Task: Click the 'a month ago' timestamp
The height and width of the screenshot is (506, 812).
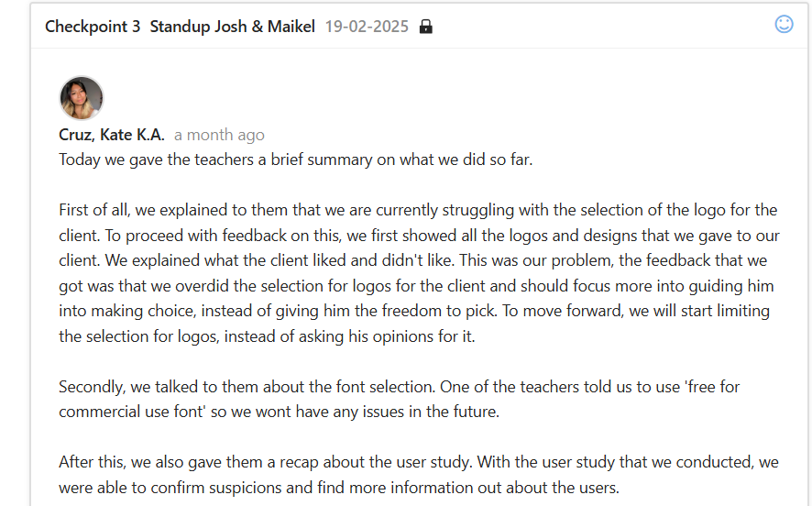Action: point(219,135)
